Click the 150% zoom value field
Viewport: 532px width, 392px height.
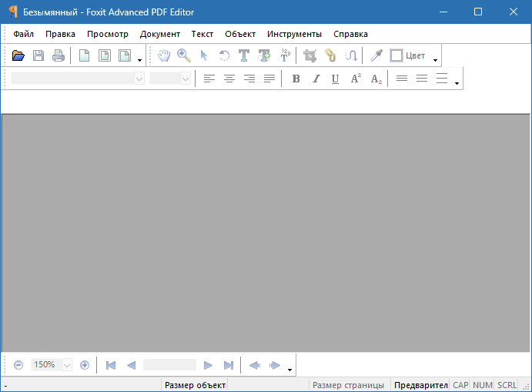point(46,365)
